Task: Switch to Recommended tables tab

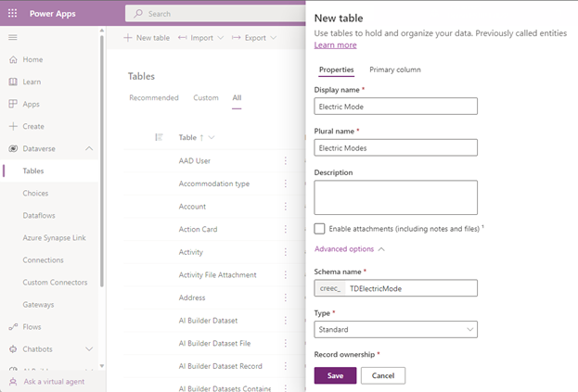Action: point(154,97)
